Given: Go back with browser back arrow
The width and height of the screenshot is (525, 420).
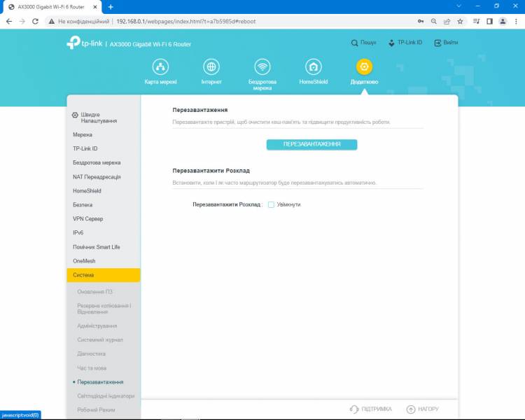Looking at the screenshot, I should click(x=9, y=22).
